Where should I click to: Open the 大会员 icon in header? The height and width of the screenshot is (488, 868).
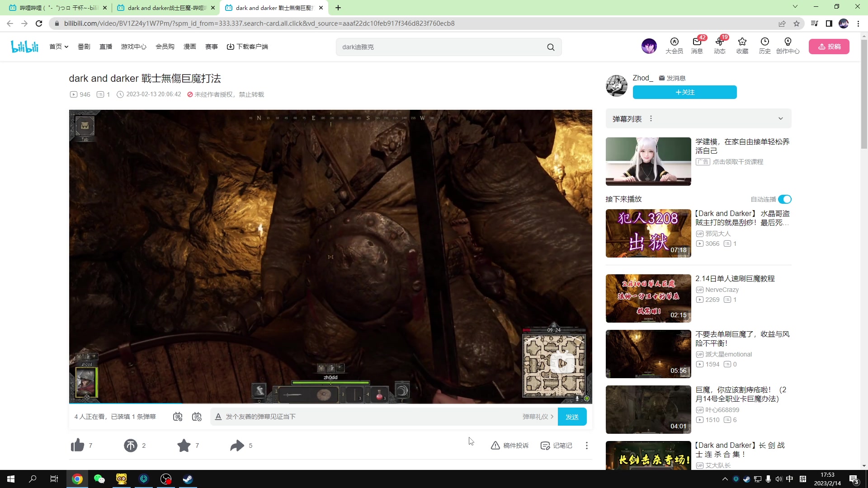click(x=674, y=46)
